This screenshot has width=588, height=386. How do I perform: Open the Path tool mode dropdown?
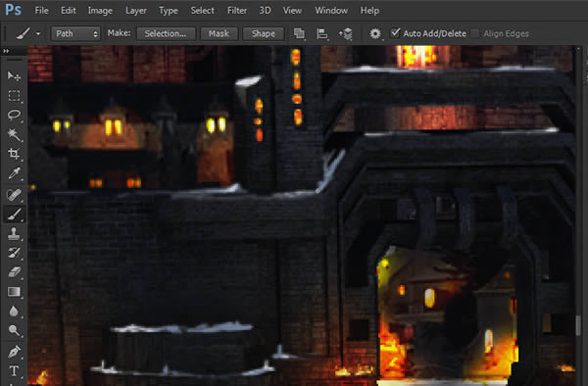pyautogui.click(x=75, y=33)
